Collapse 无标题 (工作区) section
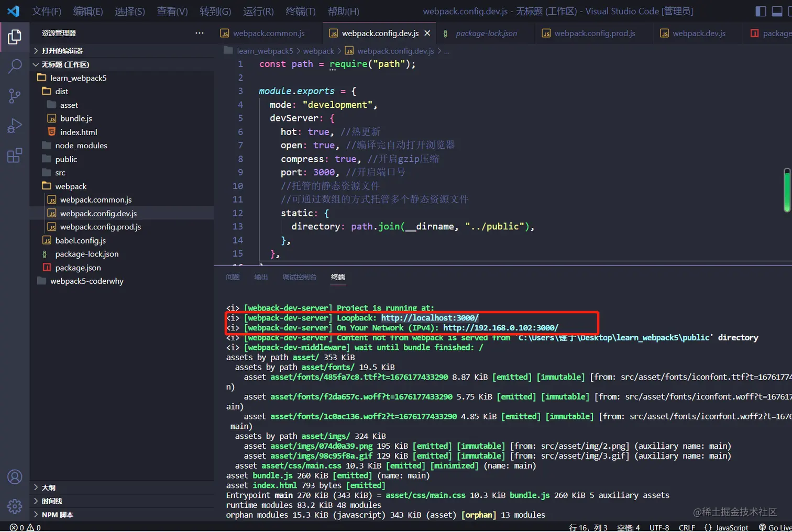This screenshot has height=532, width=792. (x=122, y=64)
